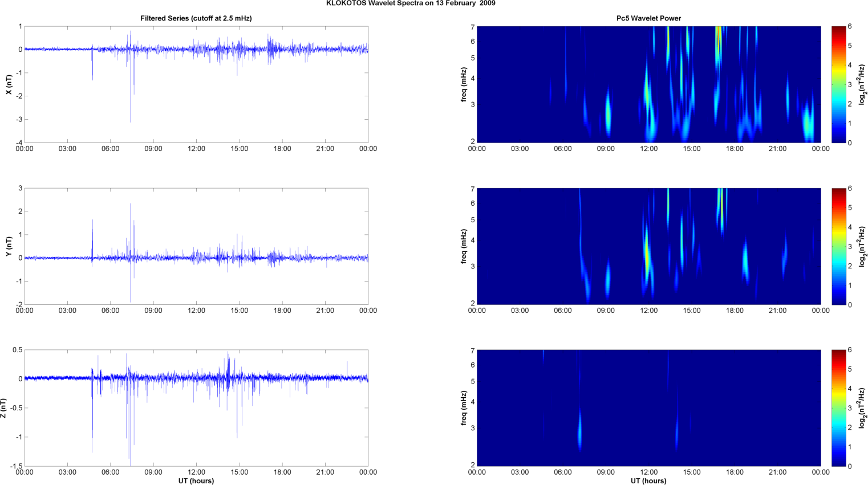This screenshot has height=485, width=868.
Task: Click the '18:00' tick label under the Z series plot
Action: (282, 472)
